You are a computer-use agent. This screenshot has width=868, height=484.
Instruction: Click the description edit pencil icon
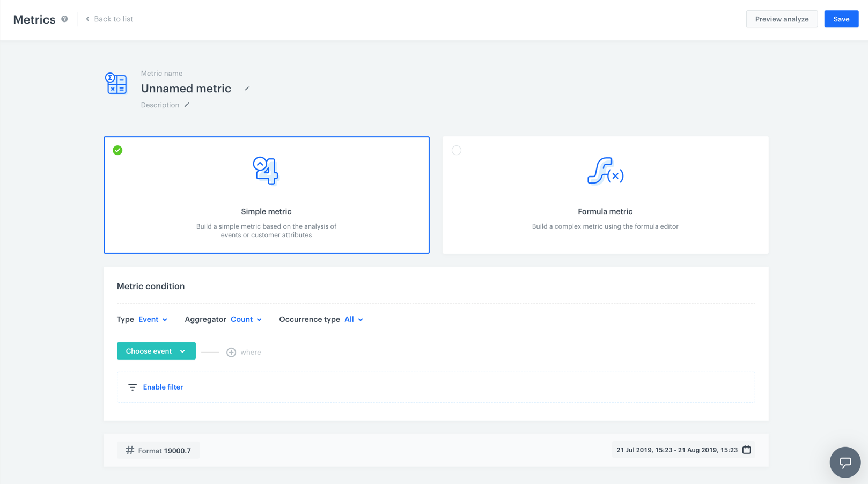[187, 105]
